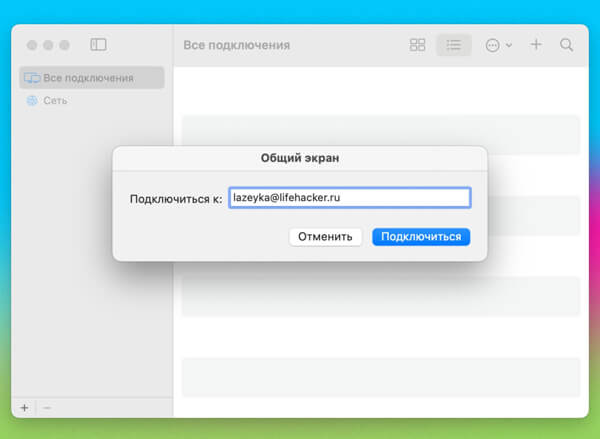Image resolution: width=600 pixels, height=439 pixels.
Task: Zoom the window with third traffic light
Action: [64, 45]
